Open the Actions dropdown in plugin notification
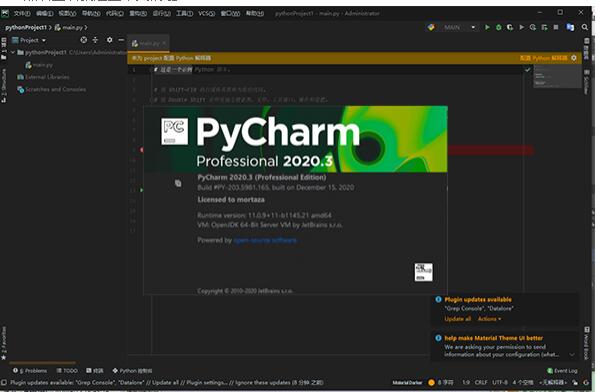 point(489,319)
